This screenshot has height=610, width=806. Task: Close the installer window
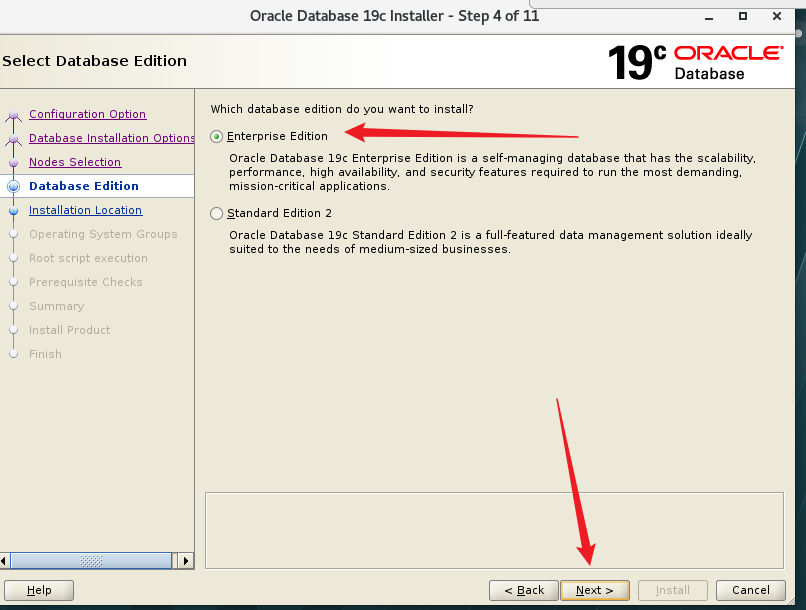(777, 16)
